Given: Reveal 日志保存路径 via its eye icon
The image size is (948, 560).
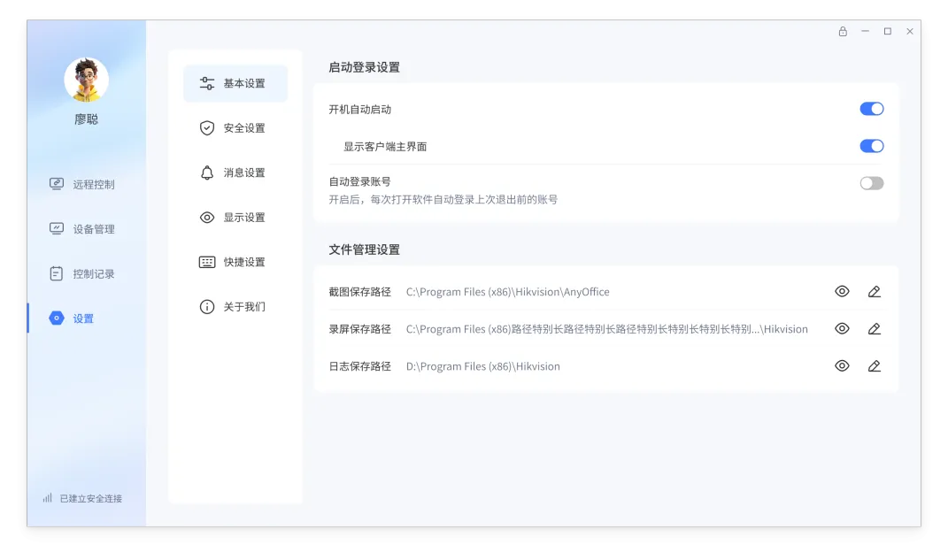Looking at the screenshot, I should pyautogui.click(x=842, y=365).
